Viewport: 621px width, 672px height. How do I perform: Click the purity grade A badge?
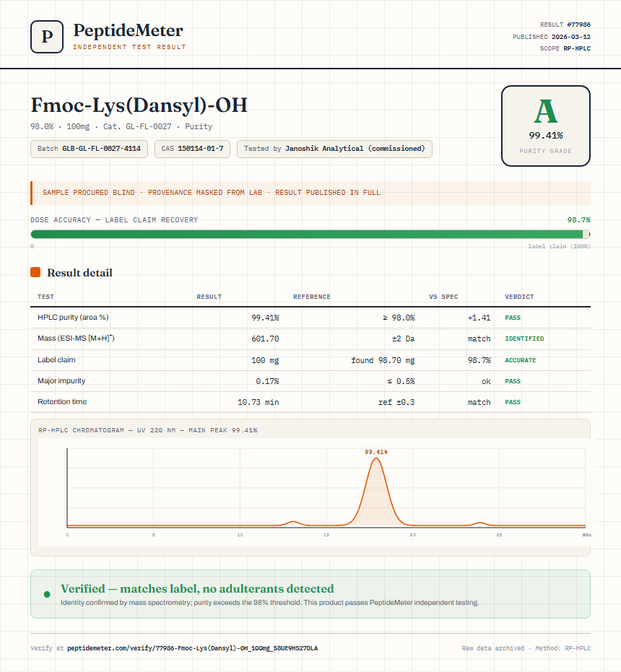coord(545,126)
